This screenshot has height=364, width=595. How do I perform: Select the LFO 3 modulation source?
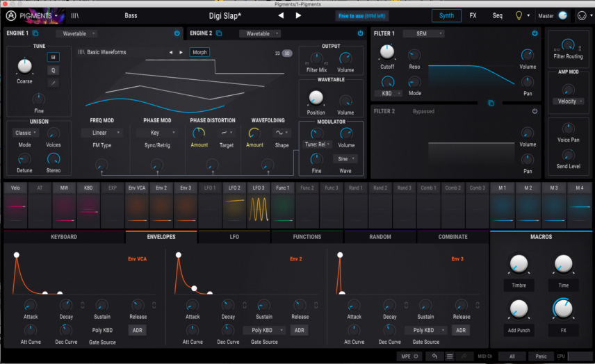[259, 205]
